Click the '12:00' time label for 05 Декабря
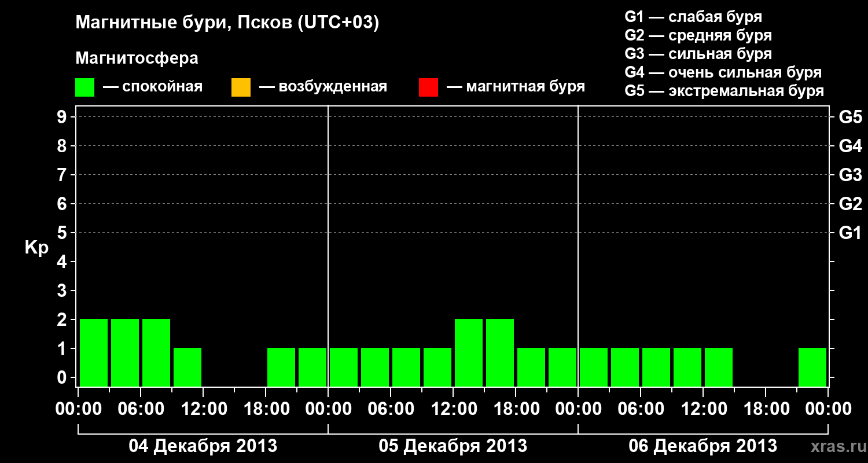Image resolution: width=868 pixels, height=463 pixels. point(453,409)
